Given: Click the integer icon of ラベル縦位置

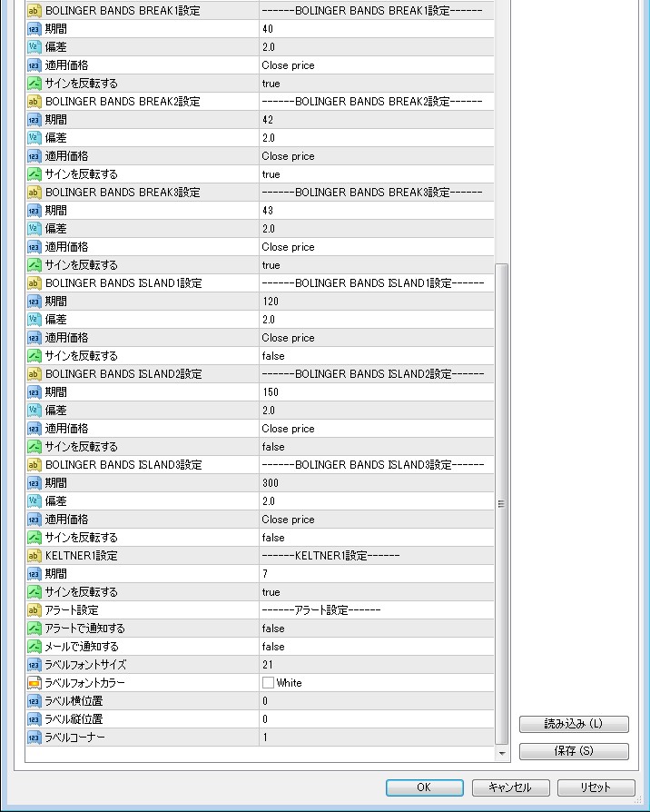Looking at the screenshot, I should 34,719.
